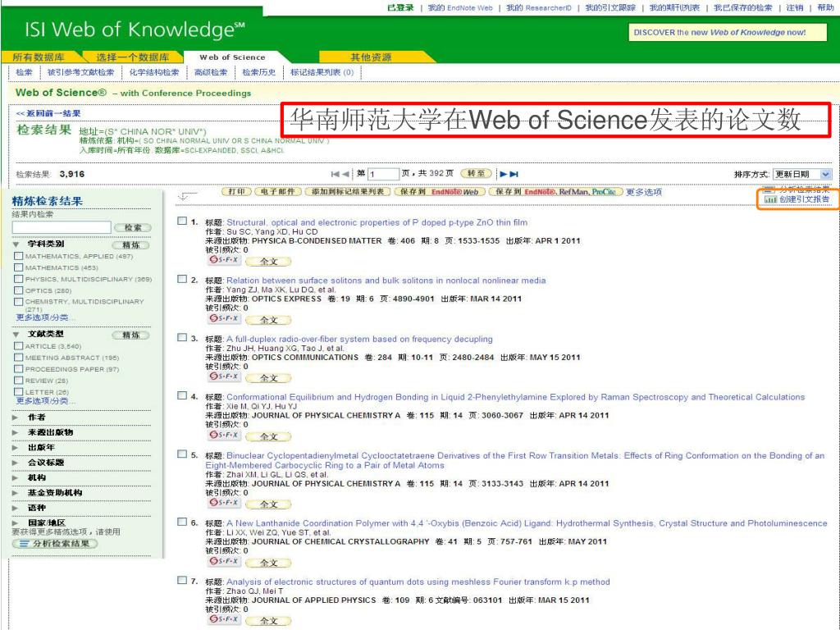Go to the previous results page arrow
This screenshot has width=840, height=630.
[345, 174]
